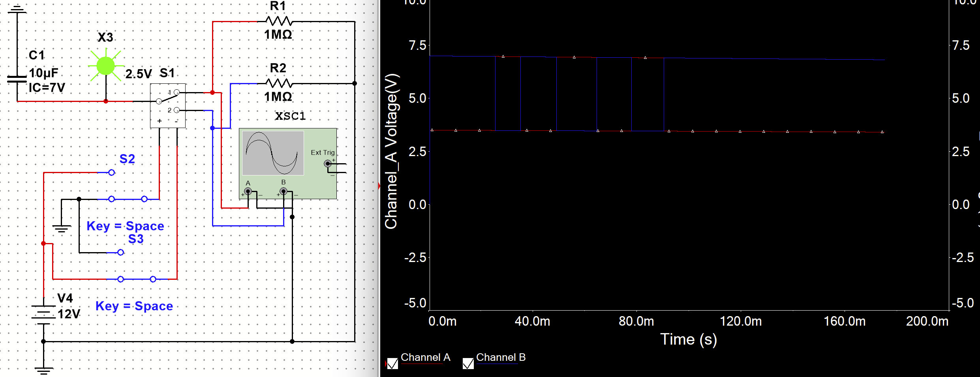Click the 12V battery voltage label

point(69,314)
